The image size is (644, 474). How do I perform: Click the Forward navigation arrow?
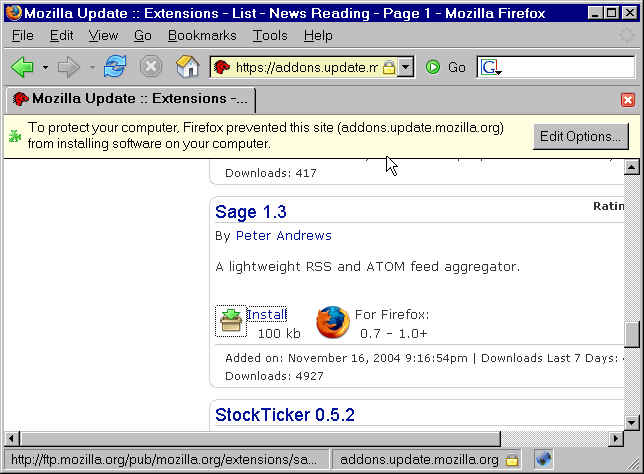68,67
